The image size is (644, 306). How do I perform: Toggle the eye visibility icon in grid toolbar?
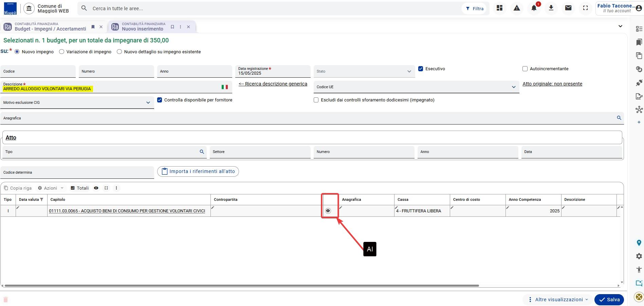(96, 188)
